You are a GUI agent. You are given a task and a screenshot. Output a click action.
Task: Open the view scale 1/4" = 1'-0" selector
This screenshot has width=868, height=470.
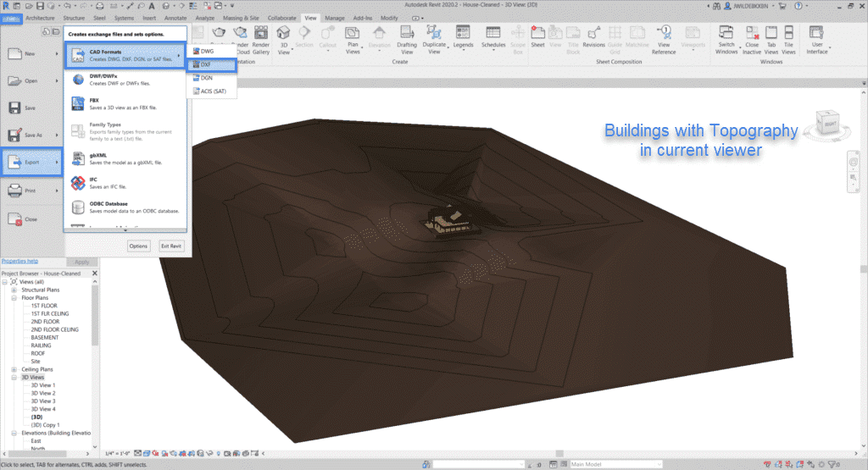117,453
